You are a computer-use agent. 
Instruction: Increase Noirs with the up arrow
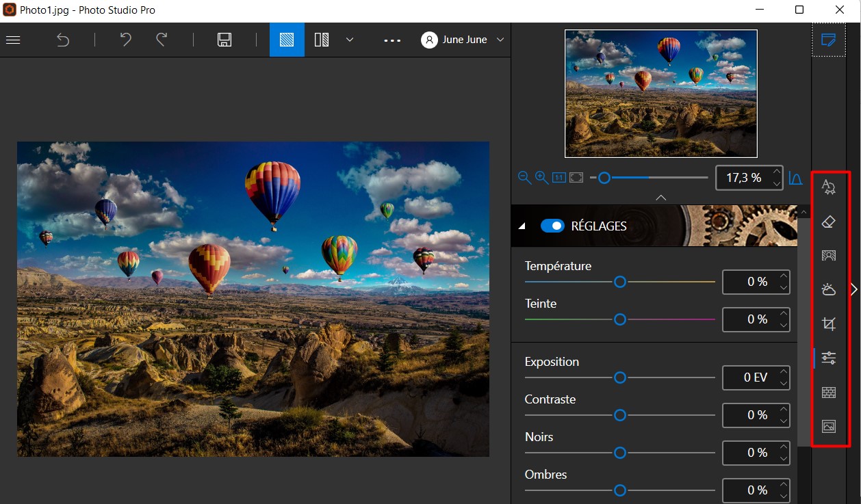pos(783,447)
